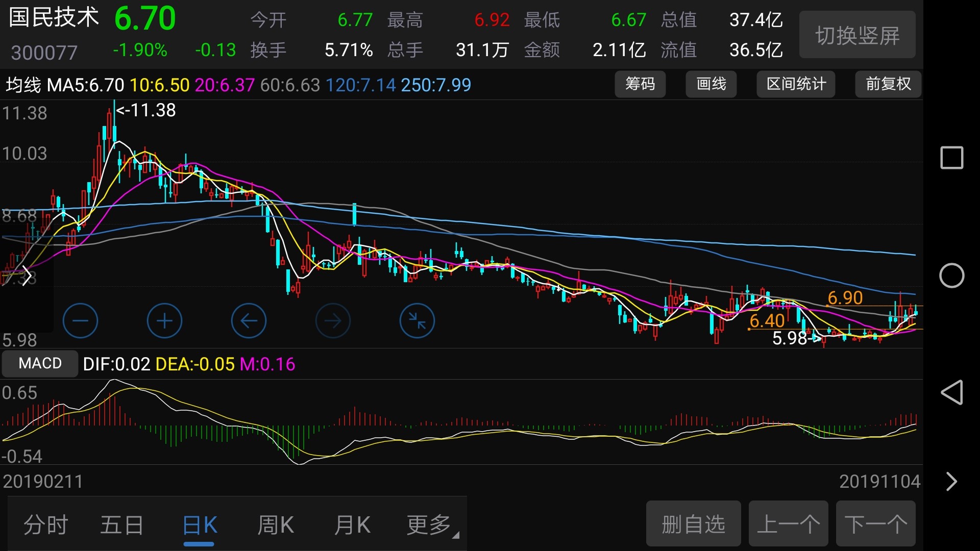This screenshot has width=980, height=551.
Task: Open the 筹码 chip distribution button
Action: pyautogui.click(x=640, y=84)
